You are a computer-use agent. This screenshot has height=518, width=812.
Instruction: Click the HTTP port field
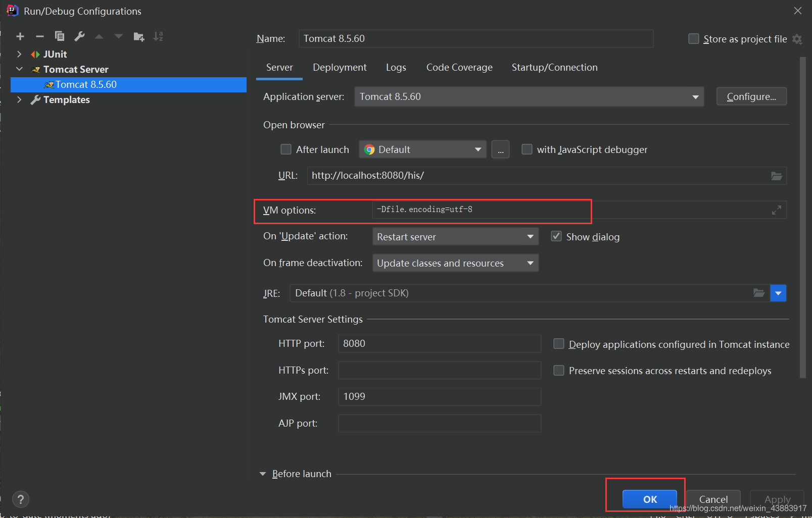(x=440, y=343)
